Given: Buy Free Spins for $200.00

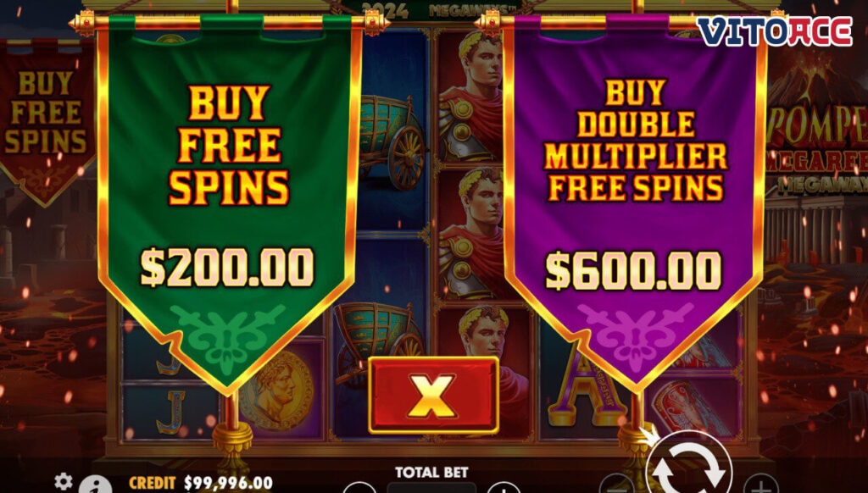Looking at the screenshot, I should (x=227, y=205).
